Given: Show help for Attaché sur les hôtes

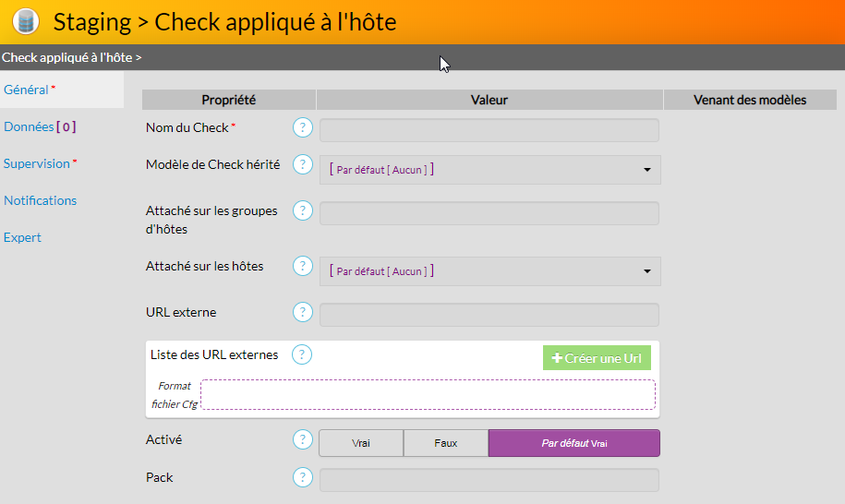Looking at the screenshot, I should pyautogui.click(x=303, y=266).
